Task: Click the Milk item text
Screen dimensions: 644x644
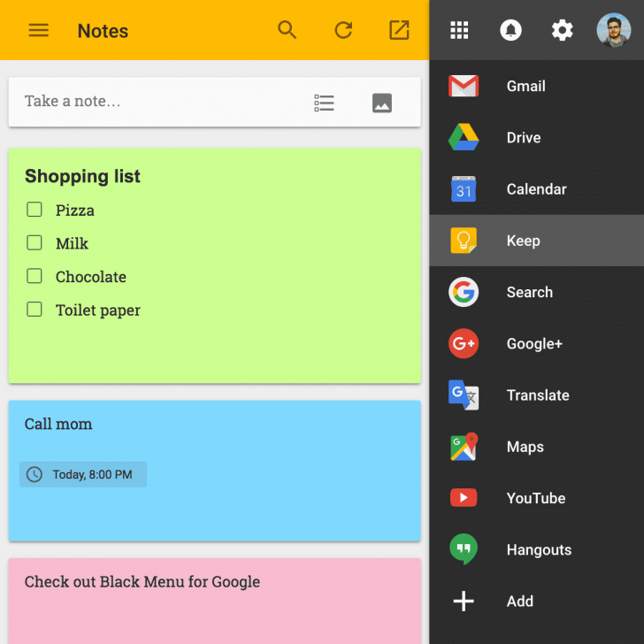Action: [72, 243]
